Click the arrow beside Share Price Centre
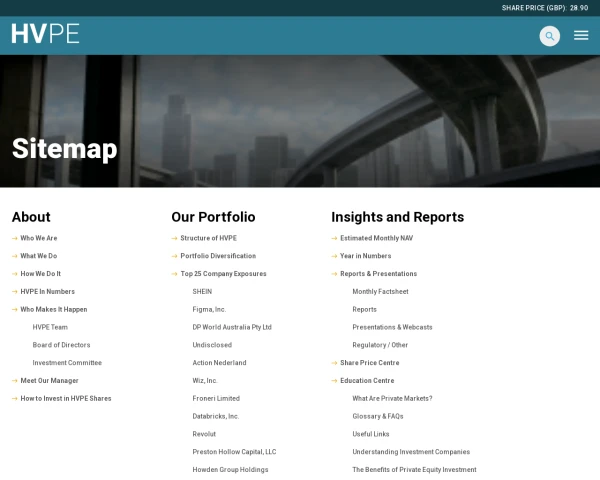The height and width of the screenshot is (480, 600). tap(335, 363)
